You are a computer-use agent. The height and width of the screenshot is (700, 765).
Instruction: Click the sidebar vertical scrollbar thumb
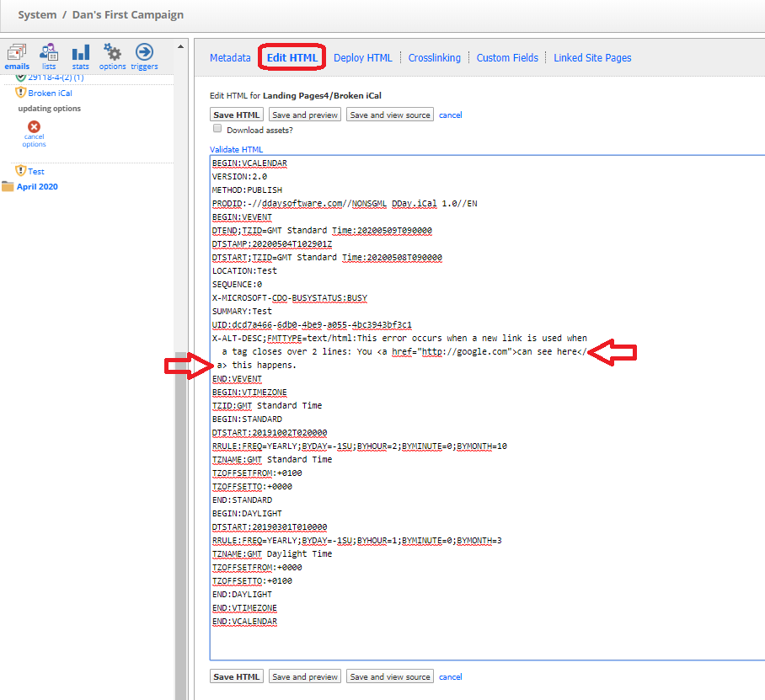point(181,526)
